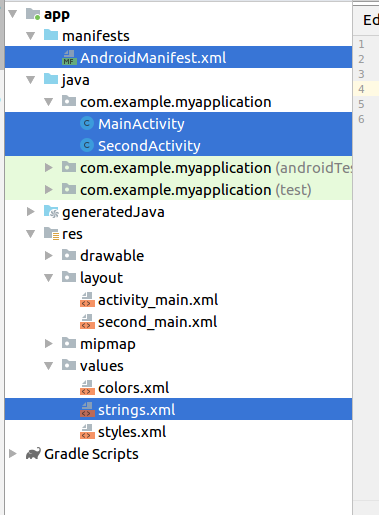This screenshot has height=515, width=379.
Task: Collapse the layout folder arrow
Action: 49,278
